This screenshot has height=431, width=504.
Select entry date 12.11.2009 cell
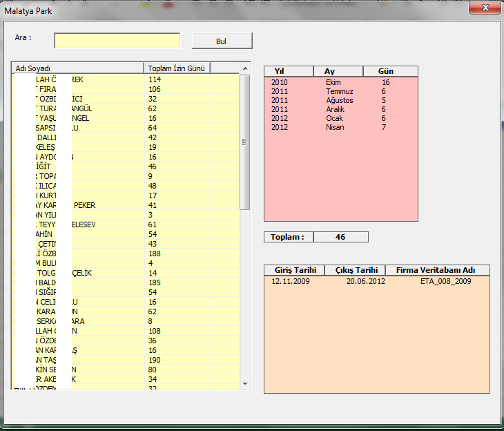[x=291, y=281]
